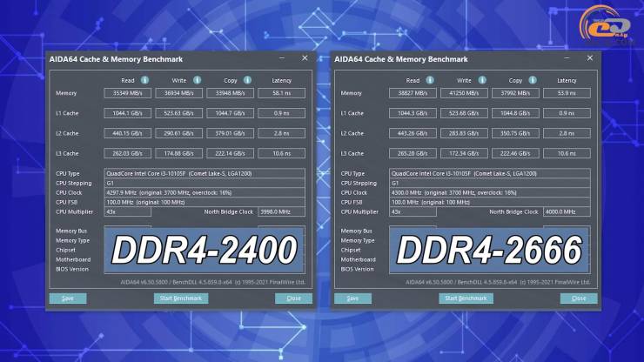Image resolution: width=644 pixels, height=362 pixels.
Task: Click the DDR4-2666 label
Action: point(489,250)
